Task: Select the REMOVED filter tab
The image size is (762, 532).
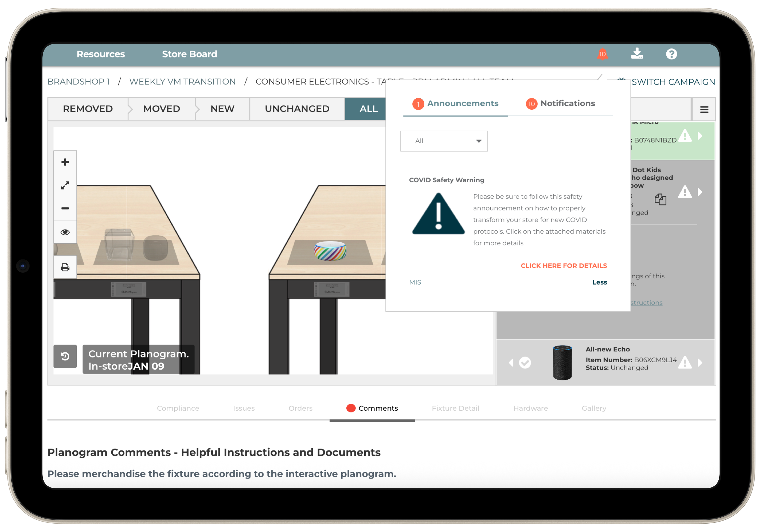Action: pyautogui.click(x=88, y=109)
